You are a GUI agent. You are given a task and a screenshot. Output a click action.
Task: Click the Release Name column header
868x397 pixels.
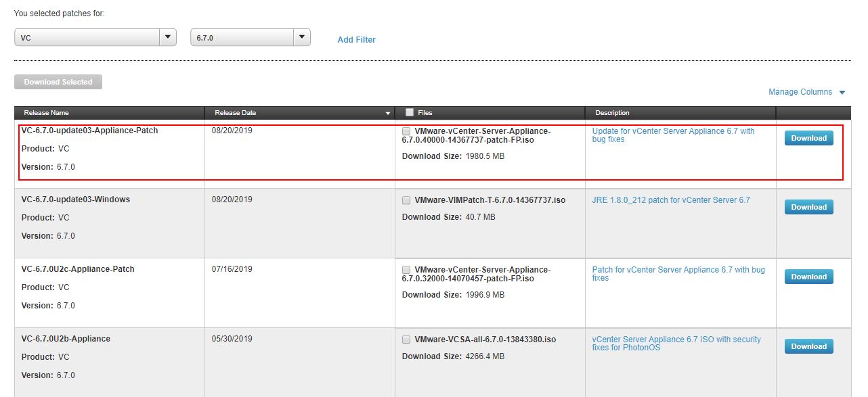click(110, 113)
